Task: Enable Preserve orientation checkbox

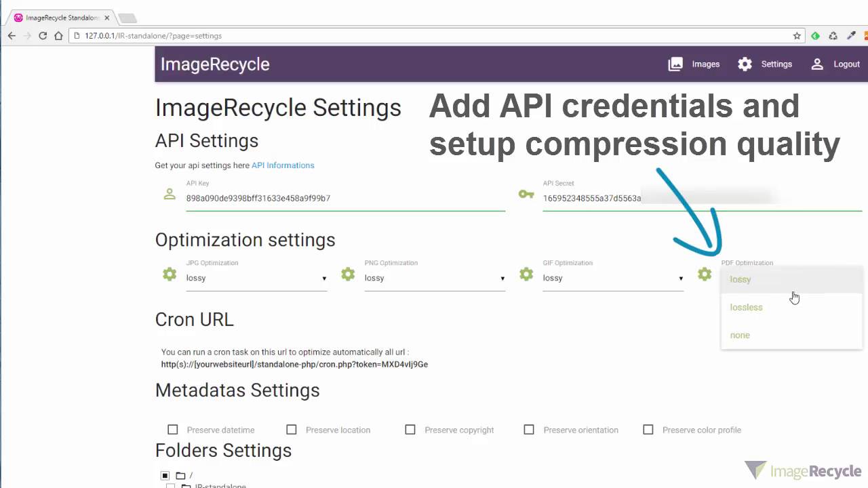Action: [529, 430]
